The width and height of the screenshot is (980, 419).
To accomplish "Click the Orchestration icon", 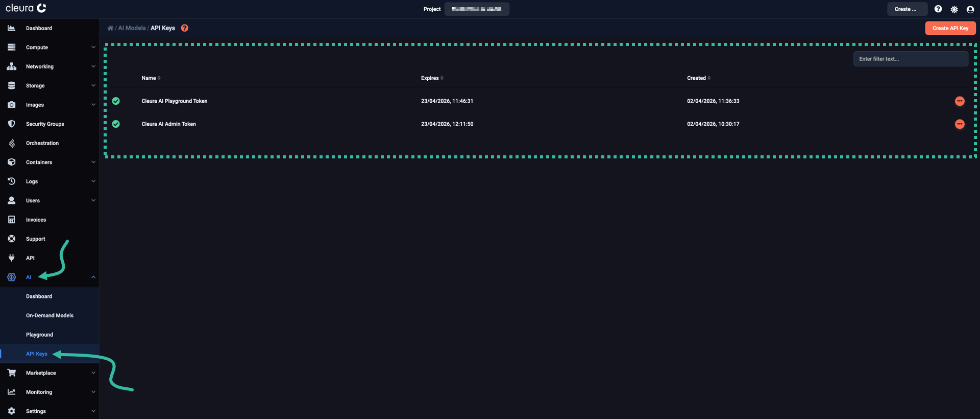I will (x=11, y=143).
